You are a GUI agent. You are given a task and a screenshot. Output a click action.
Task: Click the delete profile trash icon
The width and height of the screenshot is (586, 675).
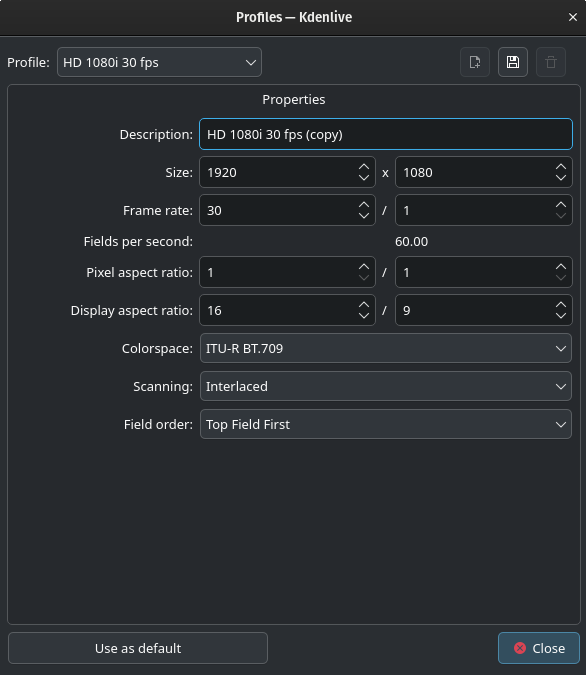[550, 62]
